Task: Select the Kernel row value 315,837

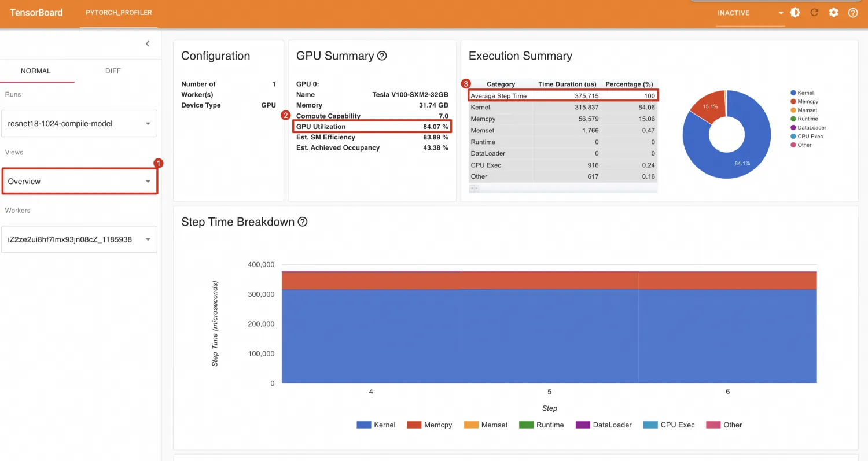Action: click(586, 108)
